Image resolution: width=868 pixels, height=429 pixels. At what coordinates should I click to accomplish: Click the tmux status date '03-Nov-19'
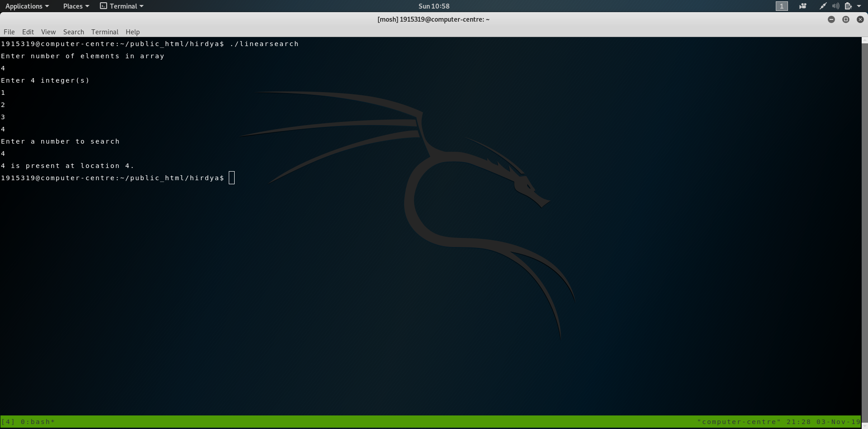coord(838,422)
